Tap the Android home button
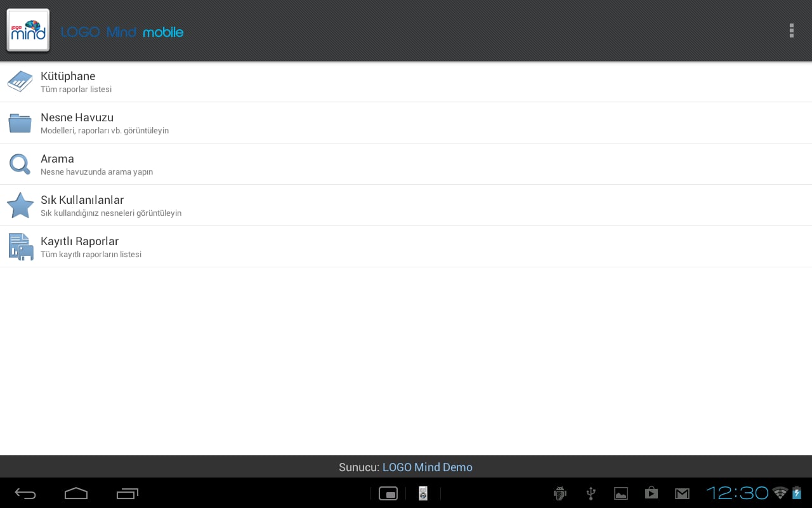The height and width of the screenshot is (508, 812). (76, 493)
